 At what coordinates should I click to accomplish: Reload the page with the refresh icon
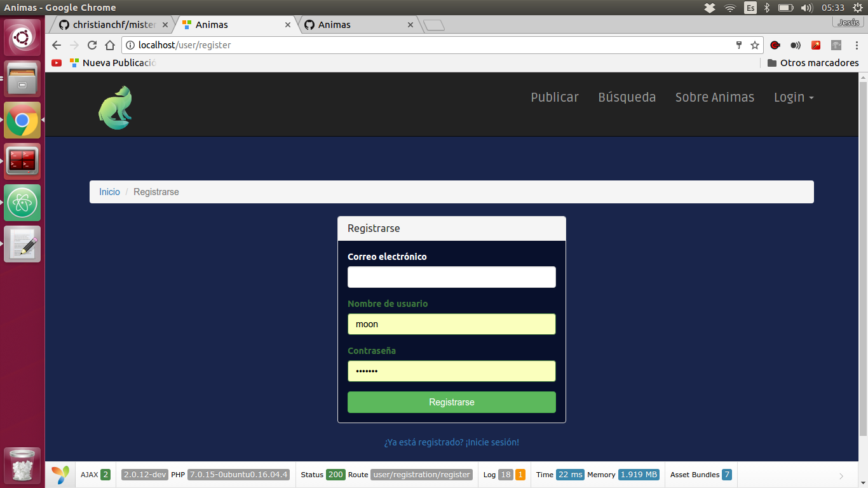point(92,45)
